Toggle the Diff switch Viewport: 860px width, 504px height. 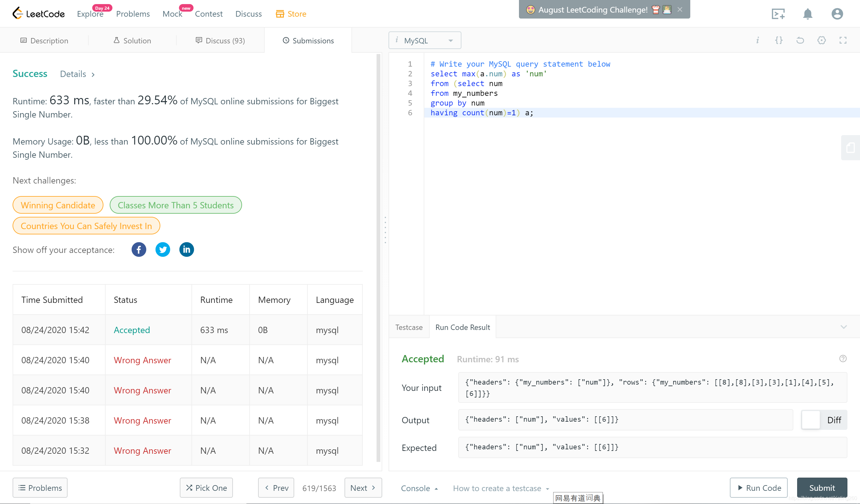811,420
